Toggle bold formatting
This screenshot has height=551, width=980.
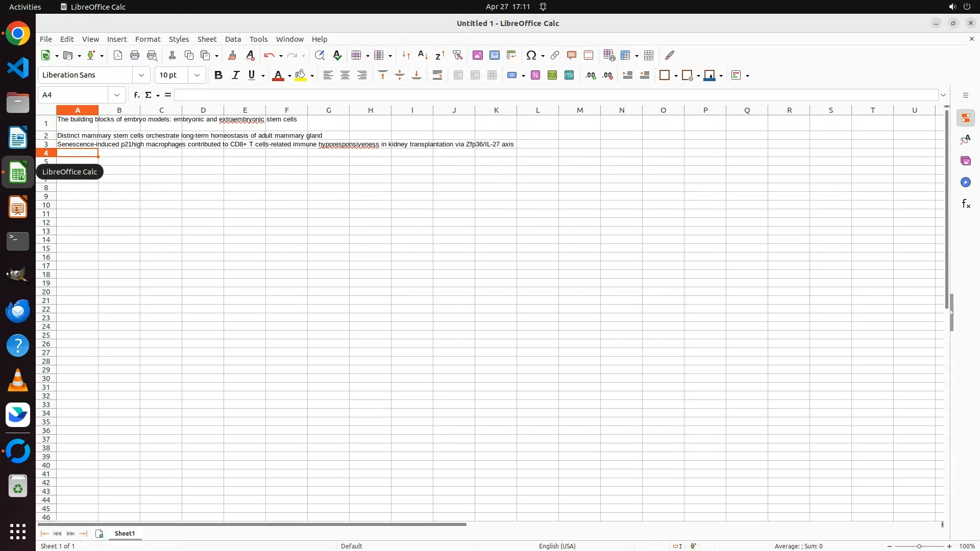[x=218, y=75]
